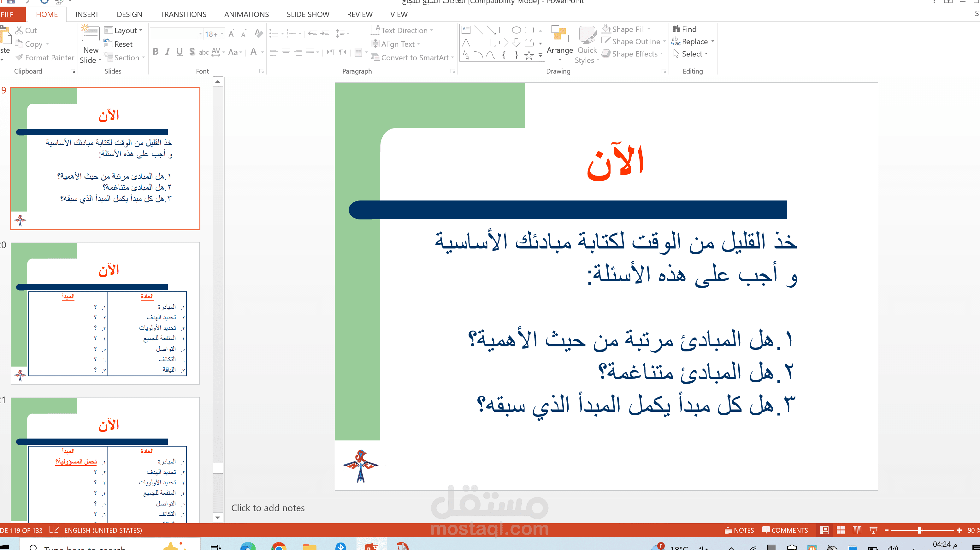The width and height of the screenshot is (980, 550).
Task: Open the font size dropdown
Action: pyautogui.click(x=222, y=33)
